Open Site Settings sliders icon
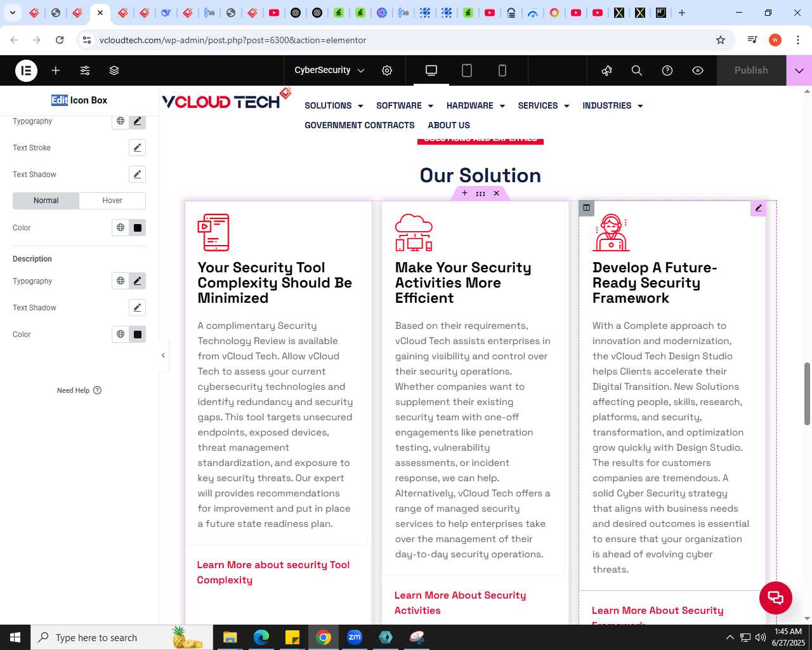Image resolution: width=812 pixels, height=650 pixels. tap(85, 70)
